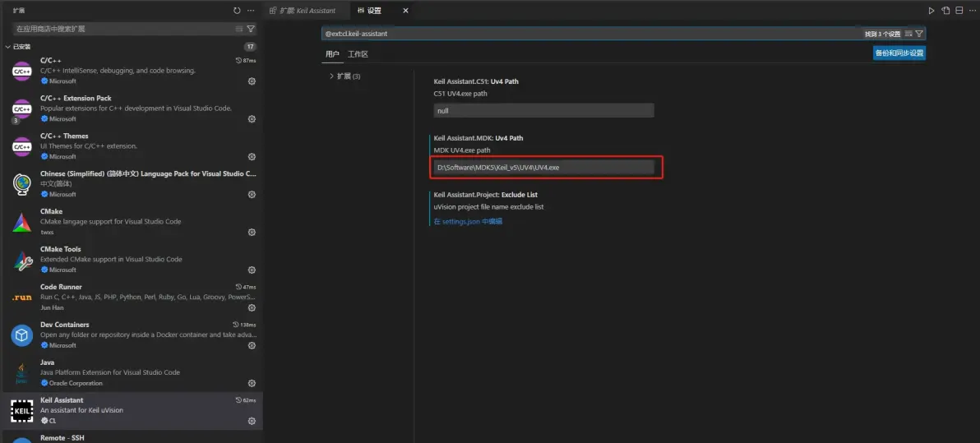
Task: Open editor more actions ellipsis menu
Action: [972, 11]
